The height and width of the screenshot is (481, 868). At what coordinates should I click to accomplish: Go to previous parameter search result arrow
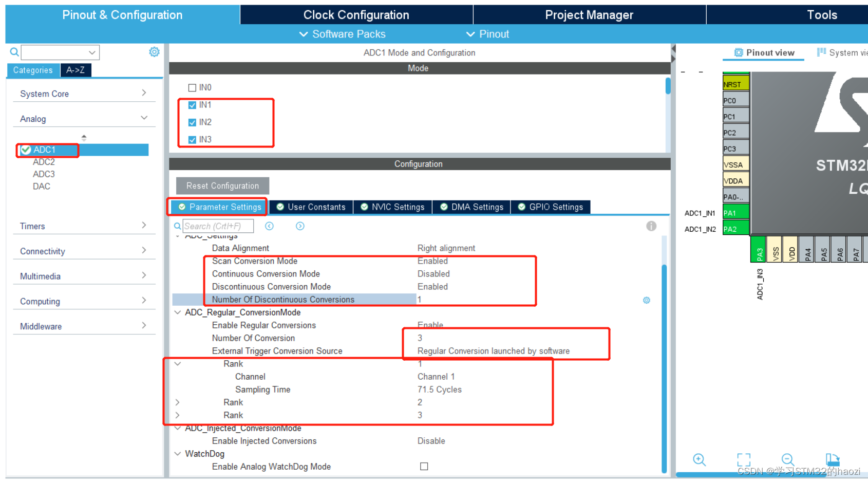269,226
